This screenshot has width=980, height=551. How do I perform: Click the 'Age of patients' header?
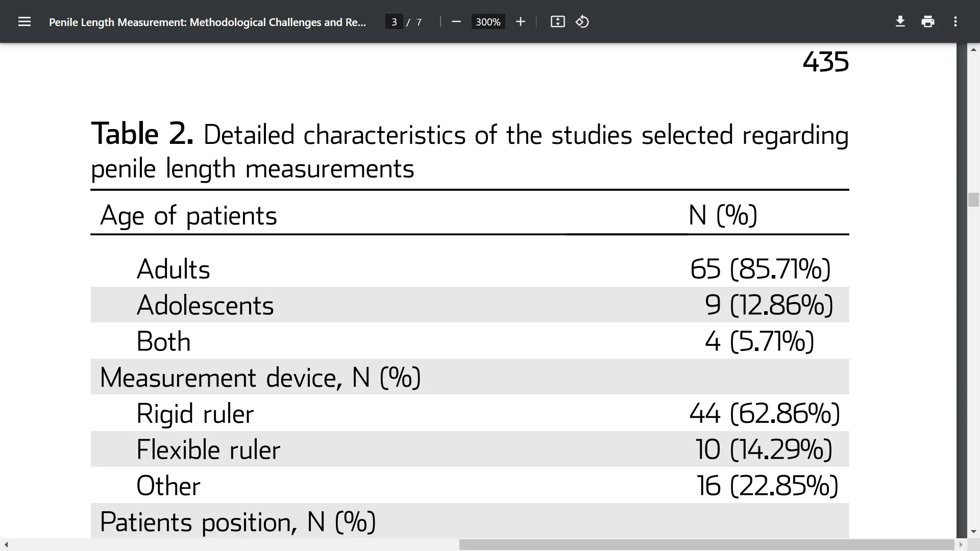point(188,215)
